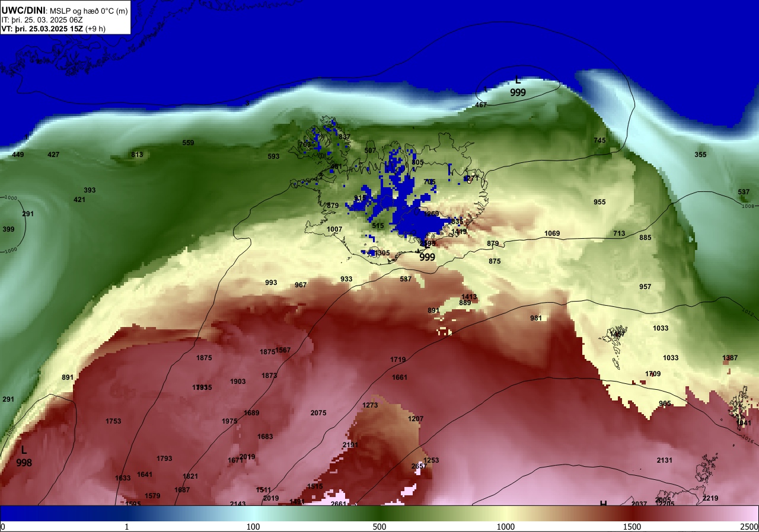Select the L 998 low pressure marker

(x=24, y=456)
